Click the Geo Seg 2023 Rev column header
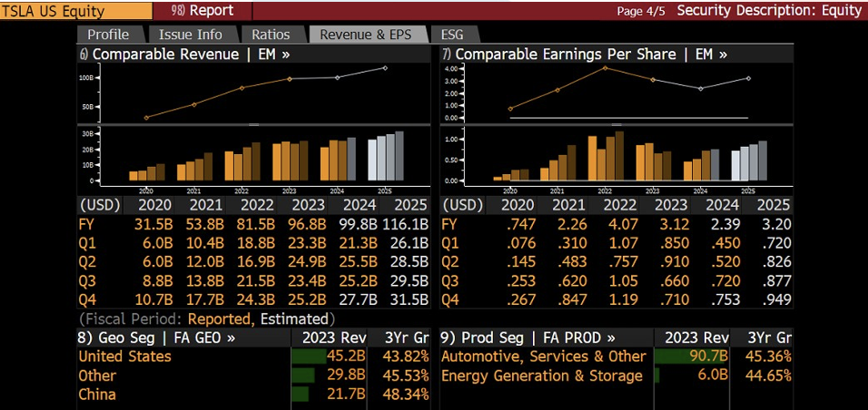Screen dimensions: 868x410 click(x=333, y=337)
